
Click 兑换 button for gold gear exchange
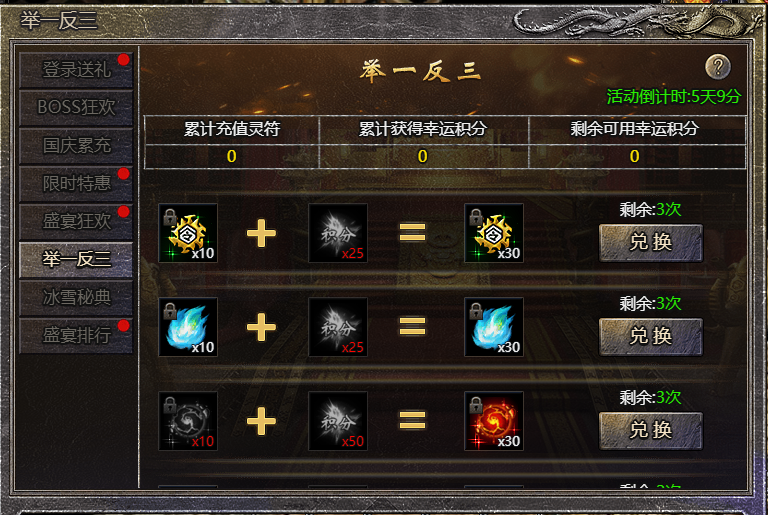(x=651, y=243)
